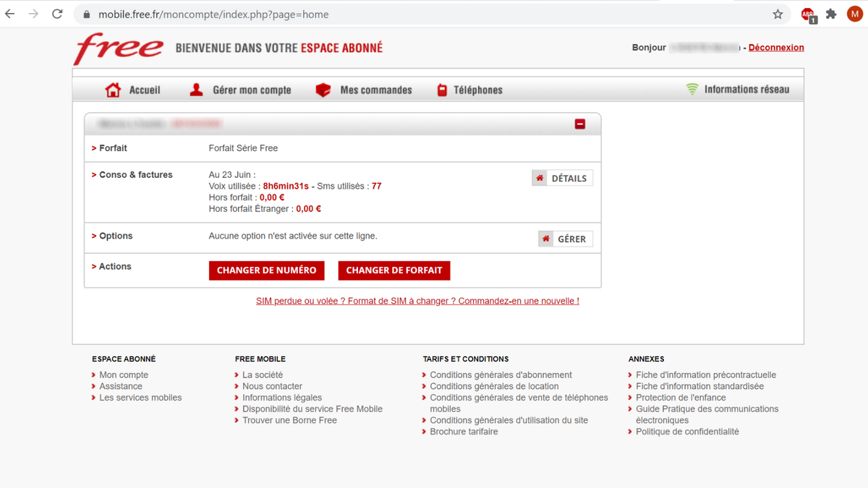Click the TARIFS ET CONDITIONS footer heading
This screenshot has height=488, width=868.
point(466,359)
